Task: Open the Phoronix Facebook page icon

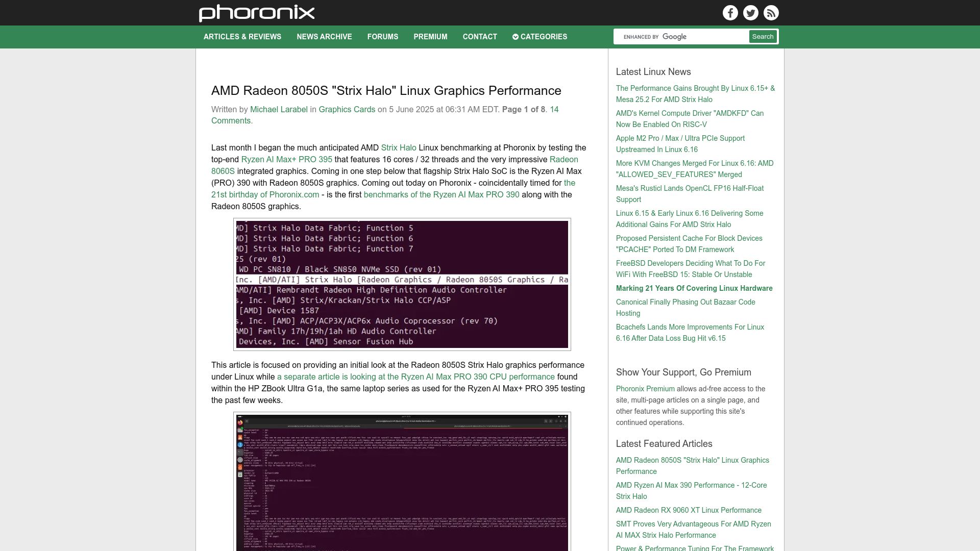Action: (730, 13)
